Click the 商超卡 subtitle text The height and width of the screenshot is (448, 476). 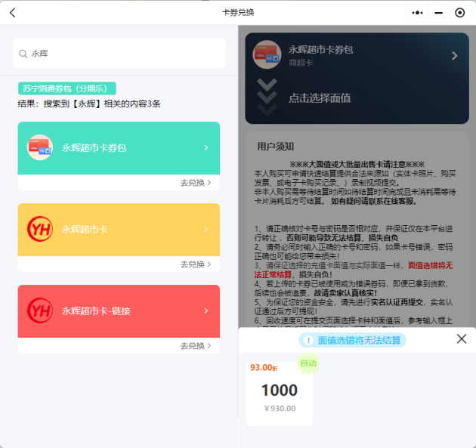pos(301,63)
